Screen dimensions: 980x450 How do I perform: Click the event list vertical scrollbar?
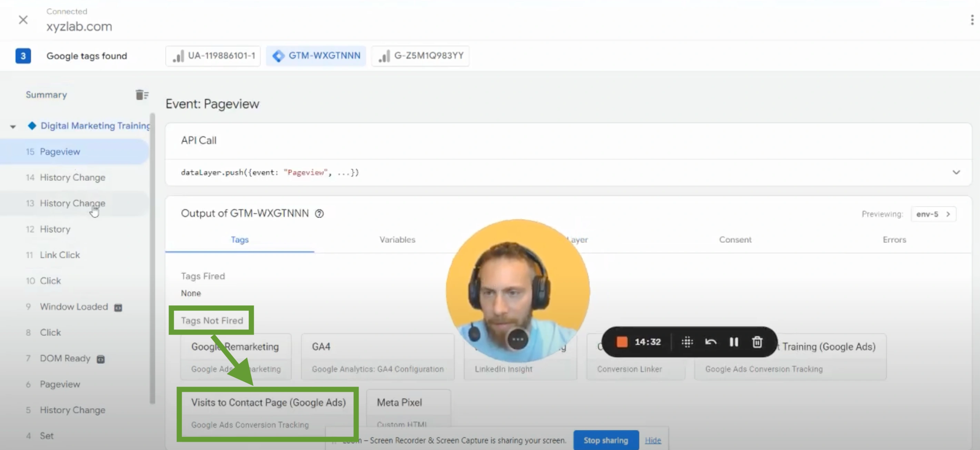(152, 258)
